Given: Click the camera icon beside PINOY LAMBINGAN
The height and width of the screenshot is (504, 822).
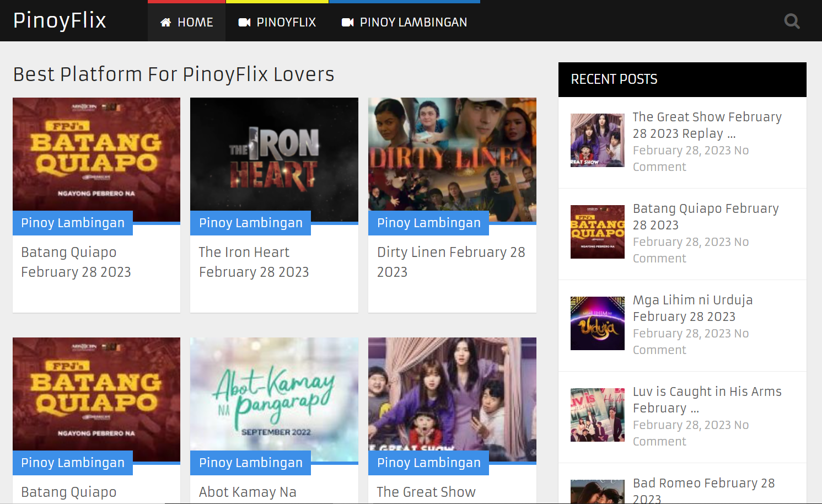Looking at the screenshot, I should [348, 23].
